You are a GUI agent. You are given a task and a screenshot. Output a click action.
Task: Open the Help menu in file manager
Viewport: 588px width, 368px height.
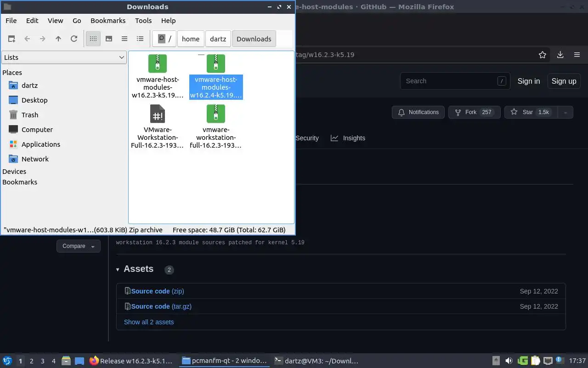[x=169, y=21]
